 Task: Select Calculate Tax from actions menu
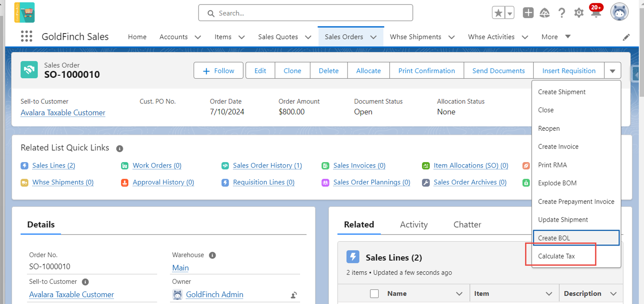point(576,256)
